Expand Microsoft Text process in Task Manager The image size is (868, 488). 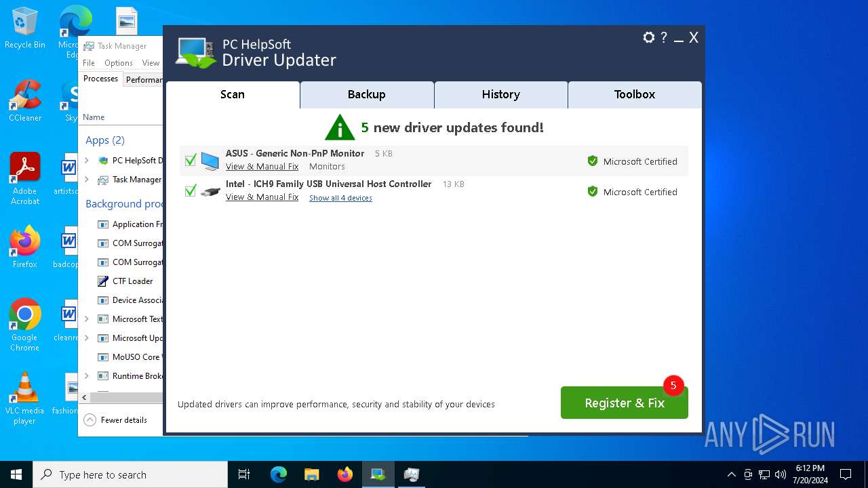pyautogui.click(x=87, y=319)
